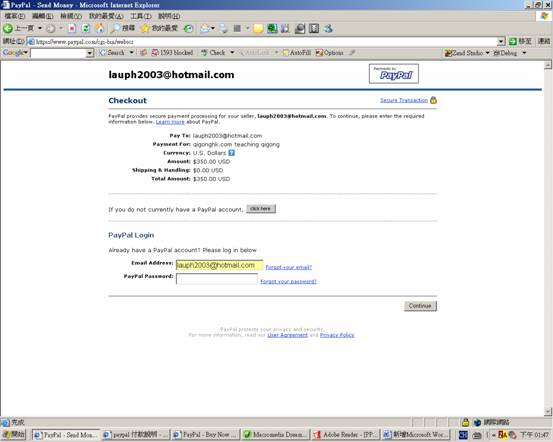Click the green Excel-style toolbar icon
553x442 pixels.
[x=272, y=29]
